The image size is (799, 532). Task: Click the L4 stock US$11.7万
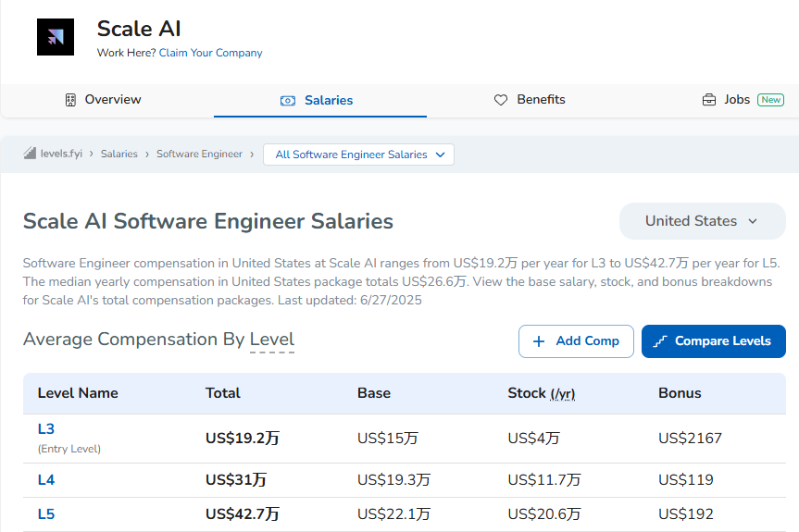544,480
